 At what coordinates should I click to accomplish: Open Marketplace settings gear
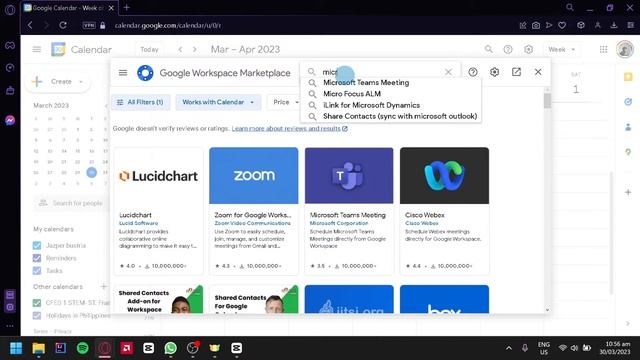494,72
